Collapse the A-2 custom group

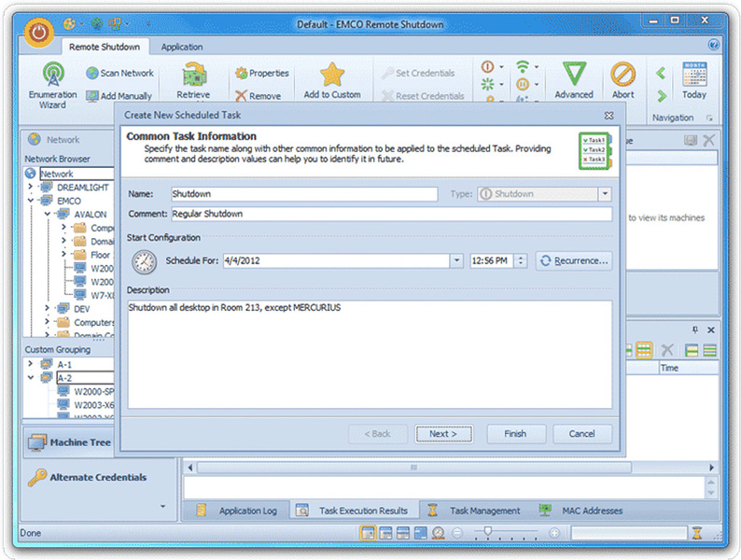(31, 378)
